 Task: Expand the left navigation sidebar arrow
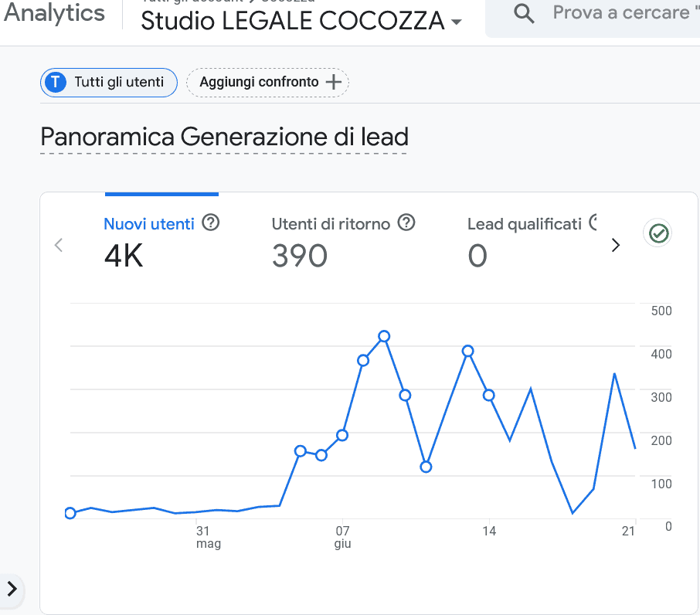coord(12,589)
